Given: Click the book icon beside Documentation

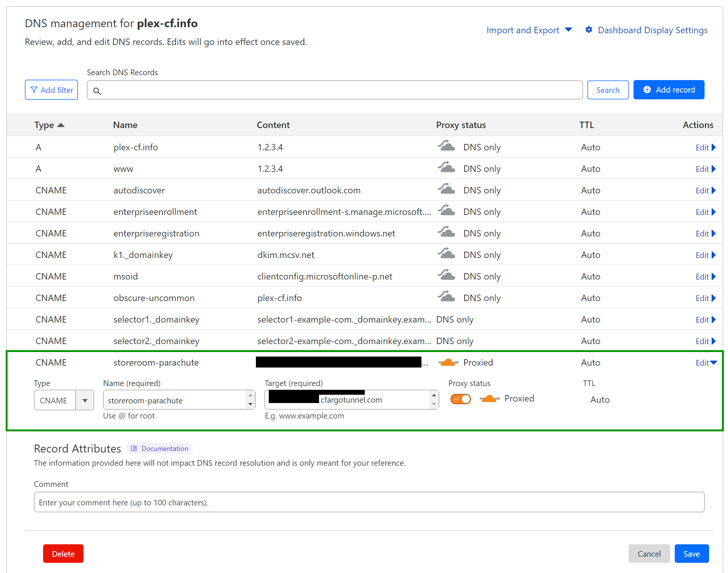Looking at the screenshot, I should [x=134, y=448].
